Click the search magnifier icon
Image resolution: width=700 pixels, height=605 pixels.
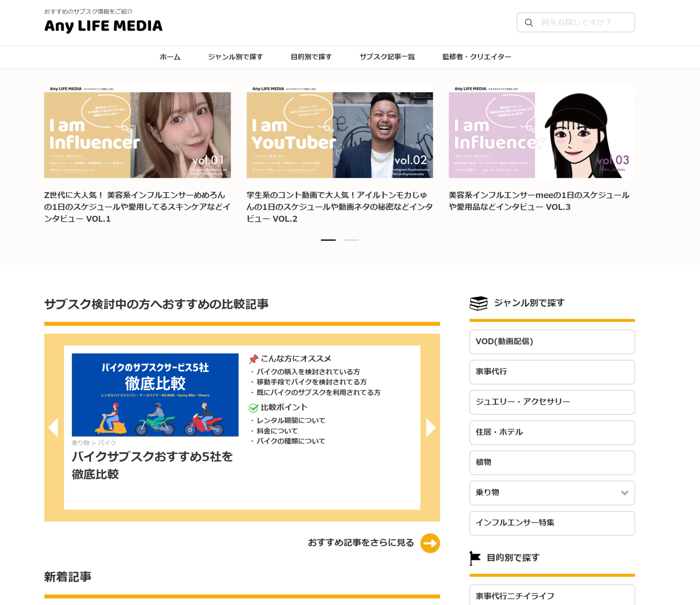tap(528, 23)
